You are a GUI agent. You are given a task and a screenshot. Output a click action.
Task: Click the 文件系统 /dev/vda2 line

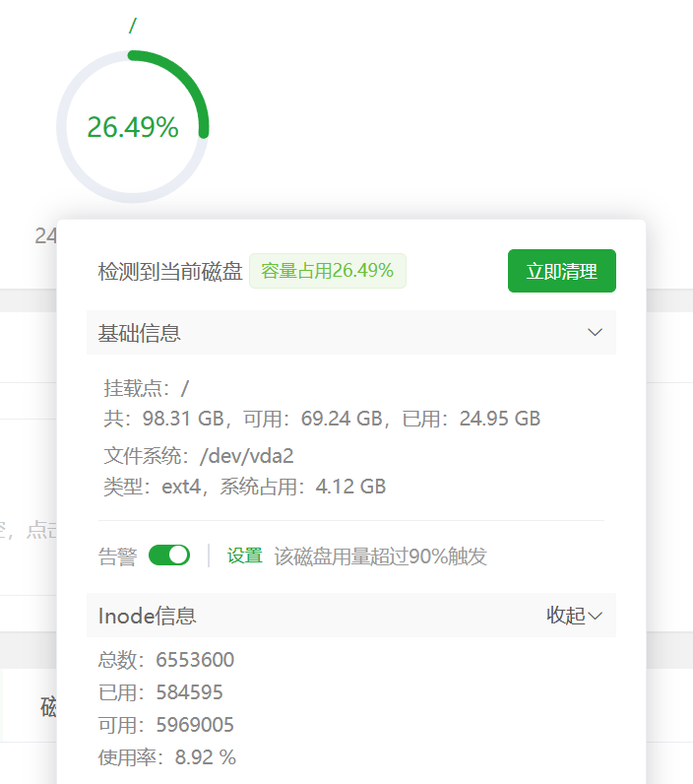click(199, 456)
